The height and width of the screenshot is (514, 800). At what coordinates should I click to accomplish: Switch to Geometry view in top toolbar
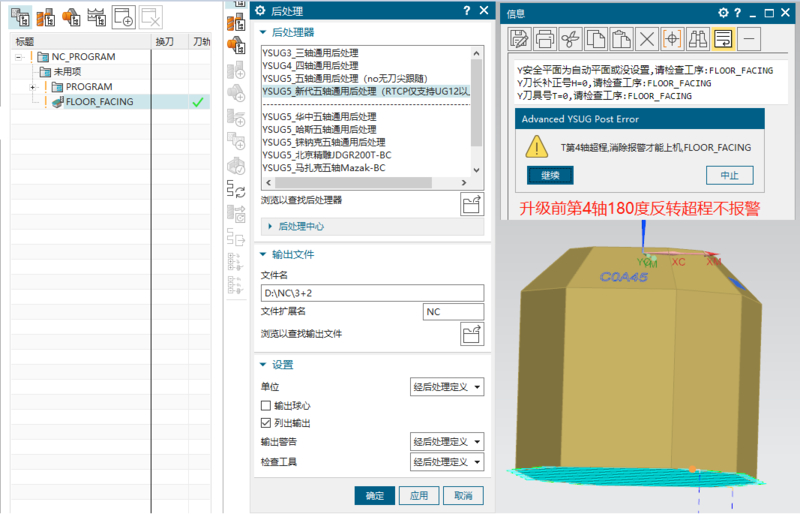71,17
